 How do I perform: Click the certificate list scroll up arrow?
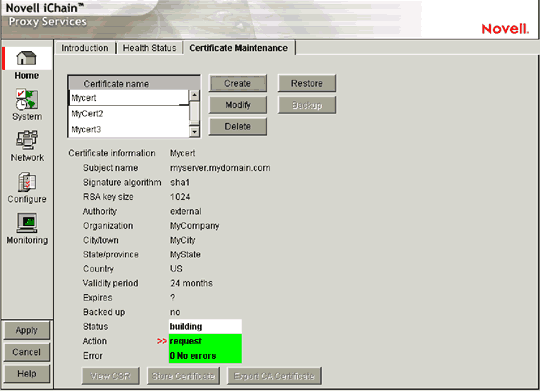[195, 95]
